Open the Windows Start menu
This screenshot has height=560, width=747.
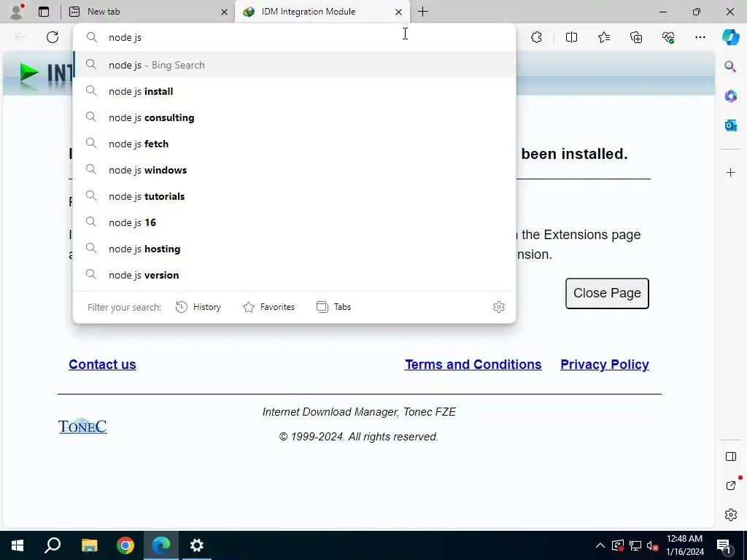pyautogui.click(x=18, y=545)
